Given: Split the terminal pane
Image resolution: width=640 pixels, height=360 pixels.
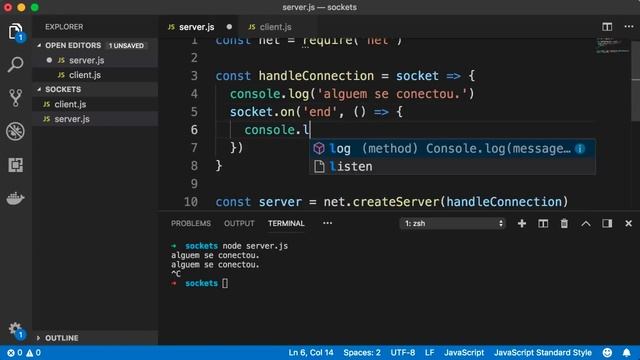Looking at the screenshot, I should click(543, 223).
